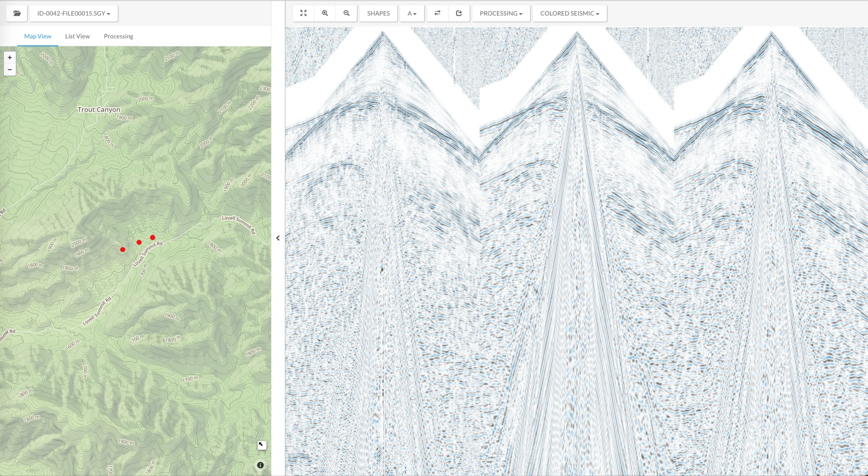Zoom out of the seismic view
Screen dimensions: 868x476
click(x=347, y=13)
